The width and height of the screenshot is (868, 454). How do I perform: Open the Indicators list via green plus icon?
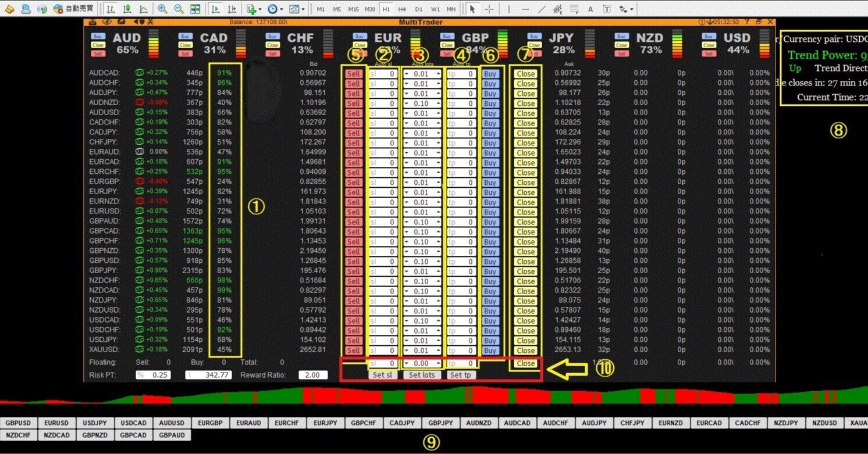point(249,9)
